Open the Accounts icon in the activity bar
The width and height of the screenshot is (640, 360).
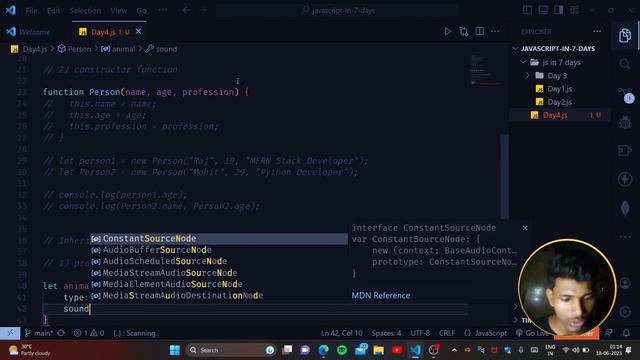(625, 283)
